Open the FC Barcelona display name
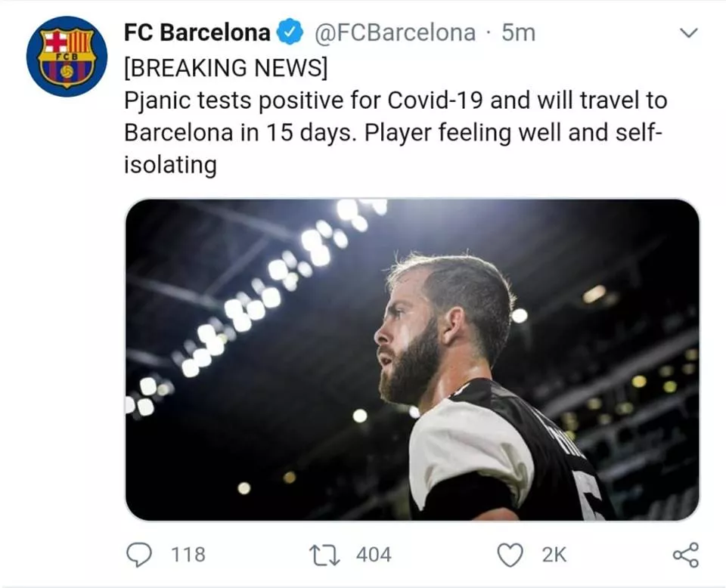The height and width of the screenshot is (588, 726). pyautogui.click(x=197, y=33)
